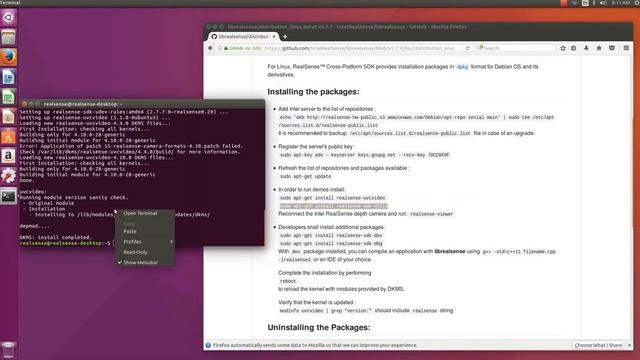Open System Settings from the dock

[x=9, y=176]
